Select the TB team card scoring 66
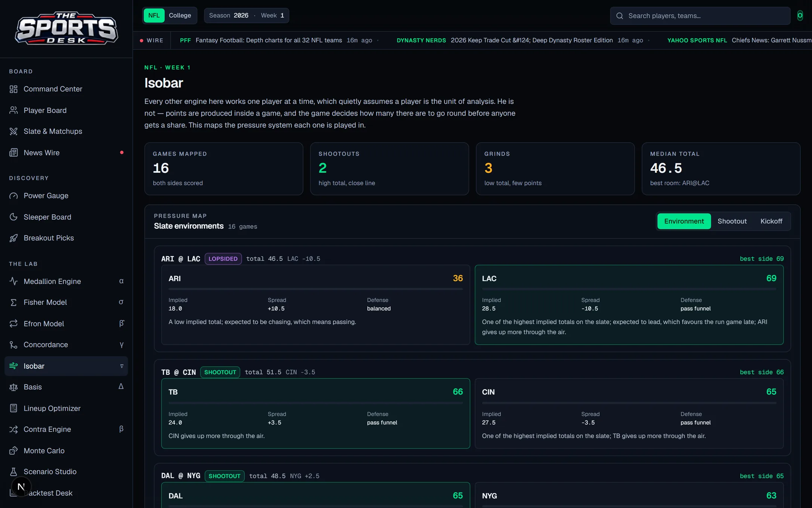This screenshot has width=812, height=508. point(315,413)
